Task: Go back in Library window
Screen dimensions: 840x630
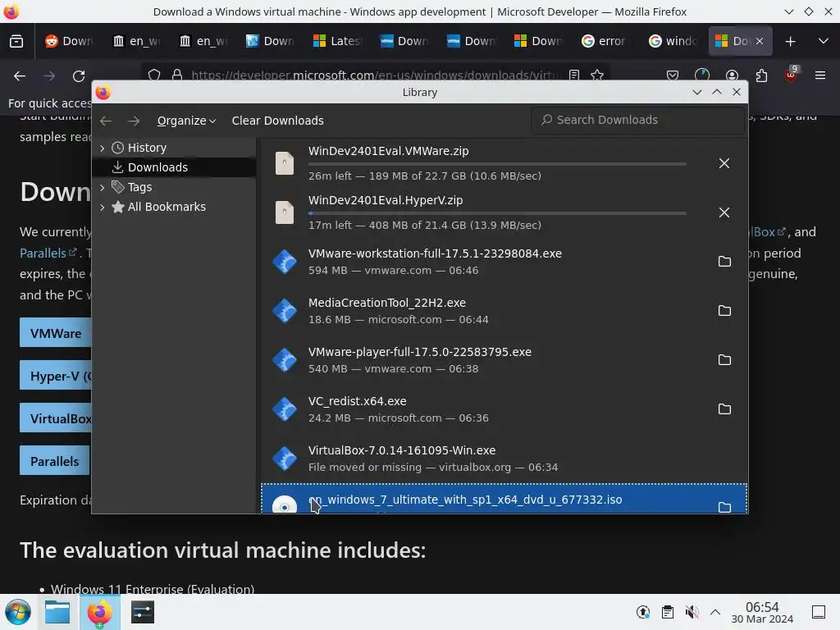Action: point(106,121)
